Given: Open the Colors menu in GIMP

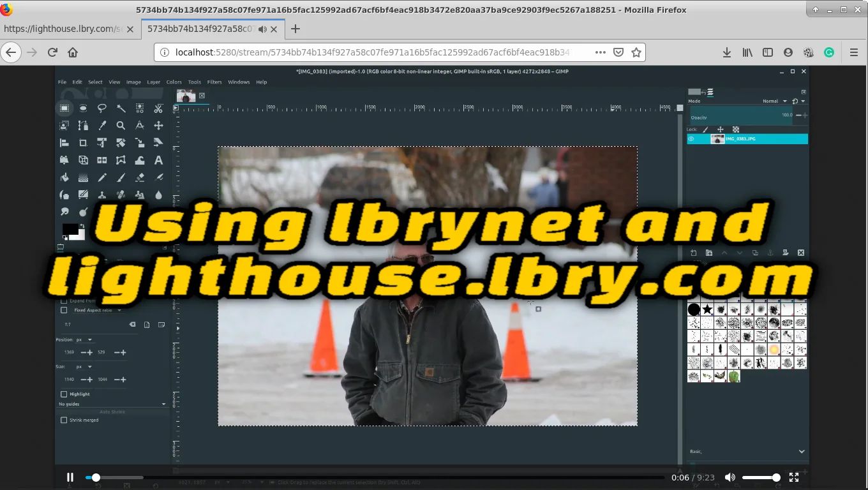Looking at the screenshot, I should point(174,82).
